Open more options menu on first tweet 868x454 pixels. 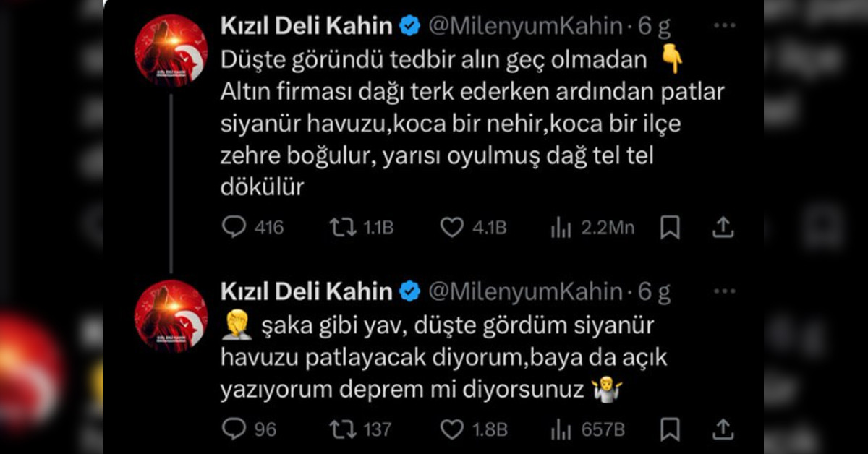(x=724, y=27)
